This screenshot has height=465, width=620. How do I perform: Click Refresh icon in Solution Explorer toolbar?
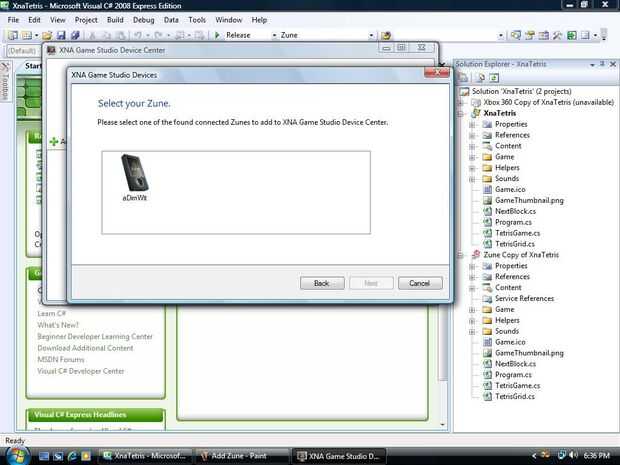click(494, 78)
